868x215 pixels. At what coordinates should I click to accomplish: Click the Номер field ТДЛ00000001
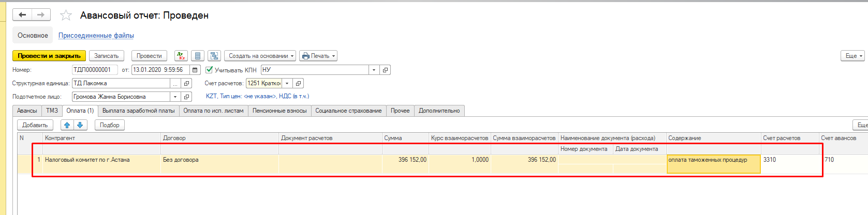[x=95, y=70]
